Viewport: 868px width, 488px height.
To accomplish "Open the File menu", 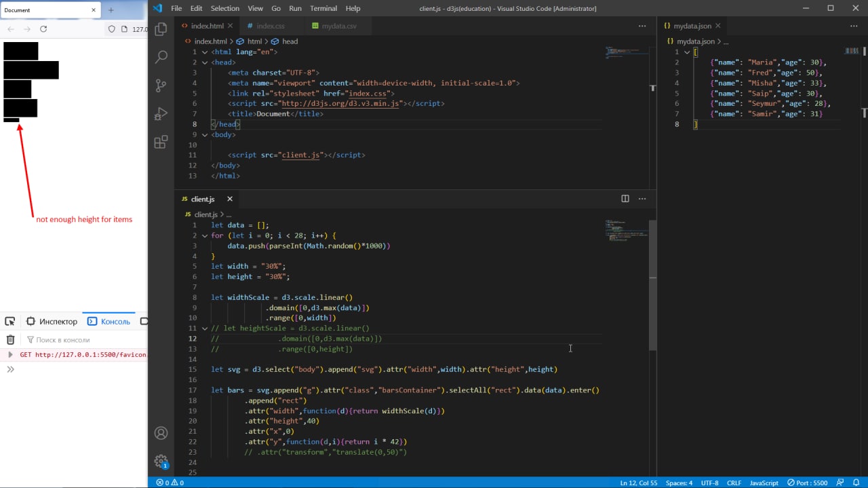I will click(176, 8).
